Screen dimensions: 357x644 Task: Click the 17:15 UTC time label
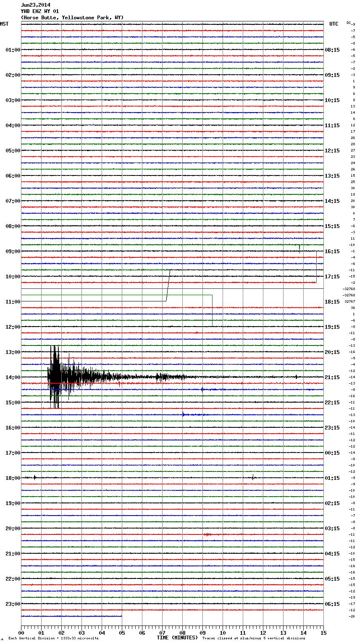(332, 277)
